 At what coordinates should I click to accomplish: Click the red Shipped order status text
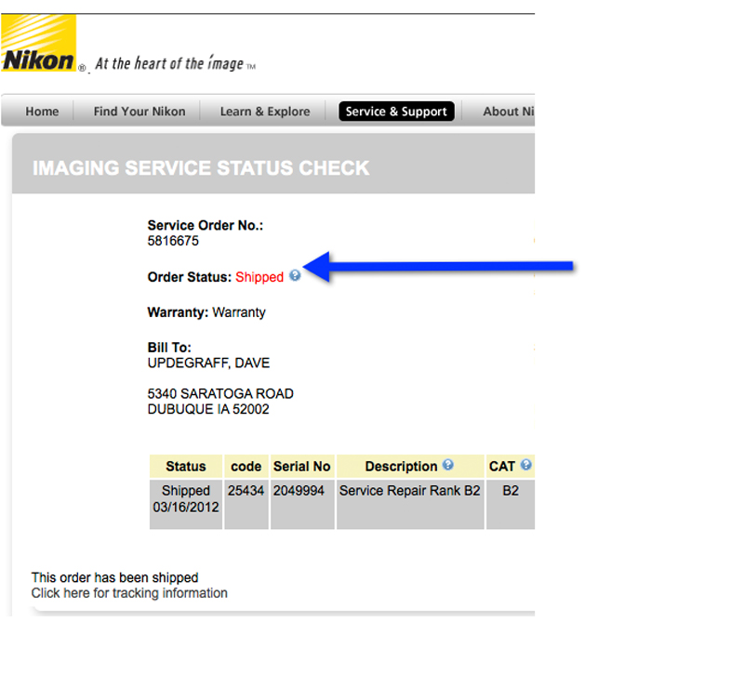click(x=259, y=277)
